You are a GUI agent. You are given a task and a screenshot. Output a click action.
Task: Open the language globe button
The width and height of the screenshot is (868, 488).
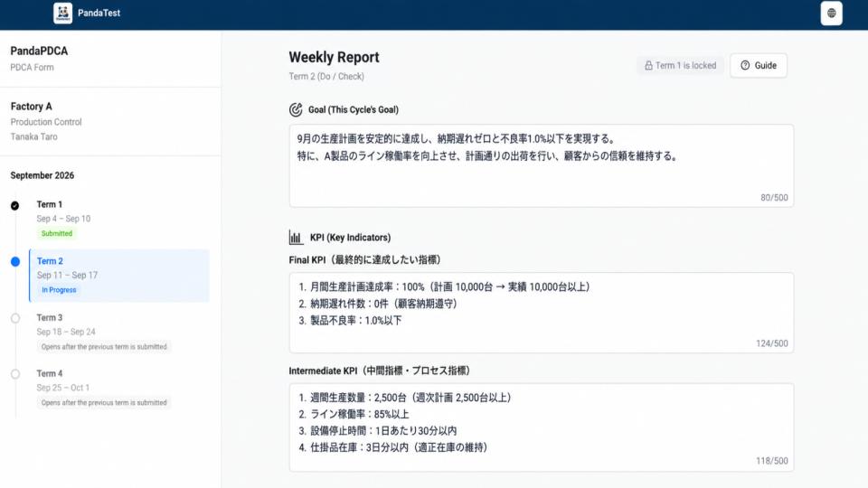point(831,14)
